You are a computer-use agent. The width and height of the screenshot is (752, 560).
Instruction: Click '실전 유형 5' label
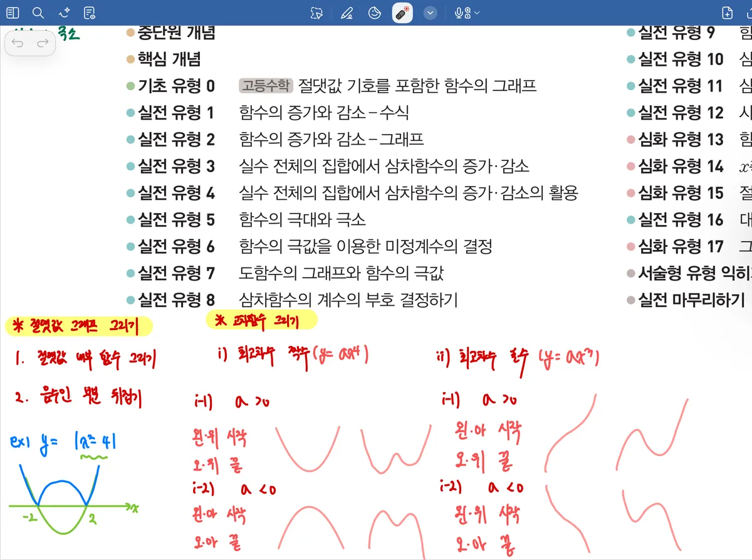pos(176,220)
